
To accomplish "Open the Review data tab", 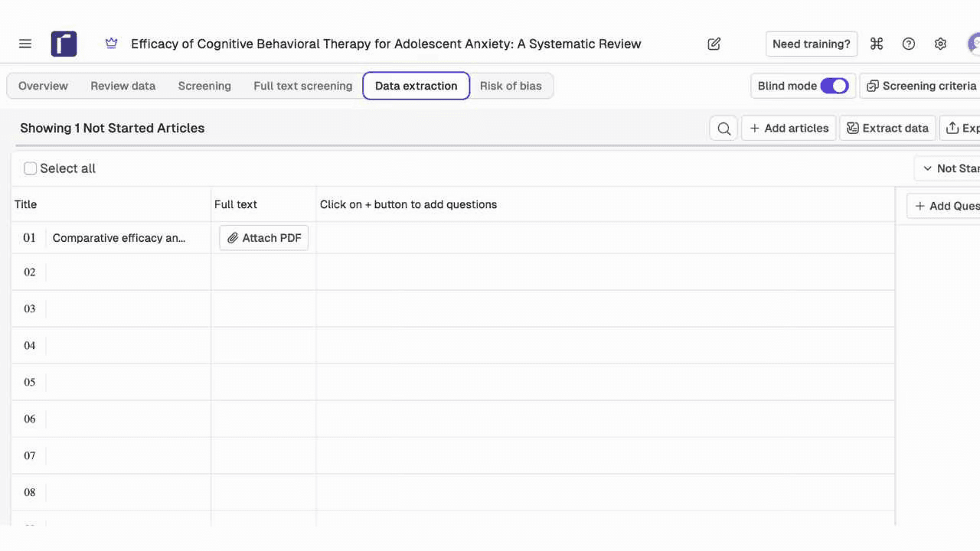I will 122,86.
